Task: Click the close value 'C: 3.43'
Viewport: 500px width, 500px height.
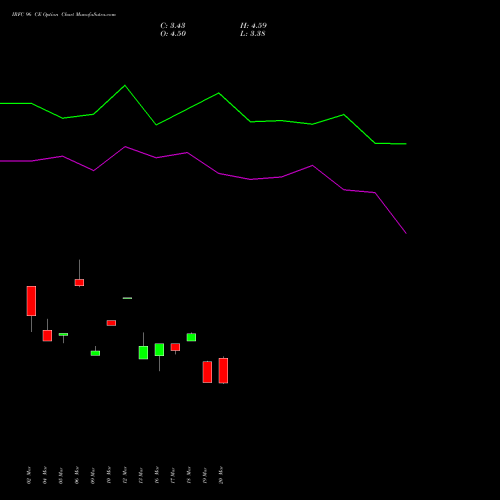Action: click(173, 26)
